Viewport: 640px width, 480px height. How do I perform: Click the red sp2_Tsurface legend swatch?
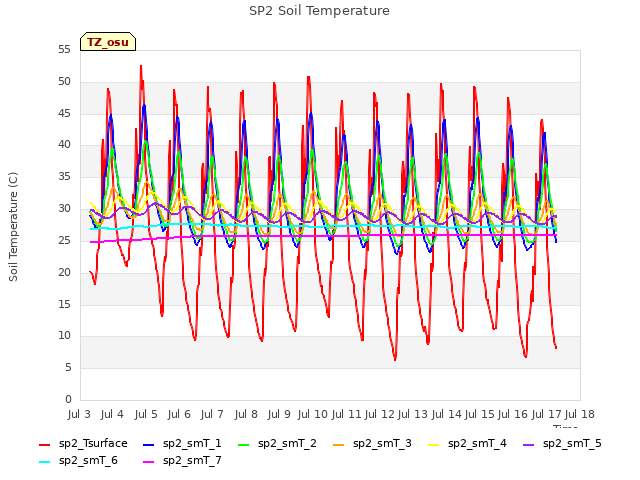44,444
